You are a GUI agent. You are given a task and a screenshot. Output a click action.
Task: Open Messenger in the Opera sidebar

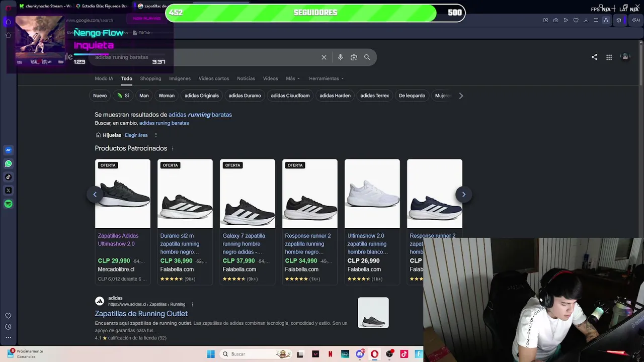[x=8, y=150]
